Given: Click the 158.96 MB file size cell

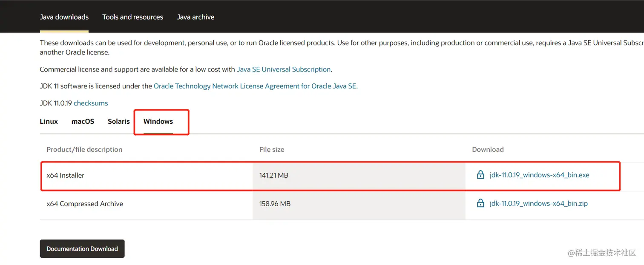Looking at the screenshot, I should (x=275, y=204).
